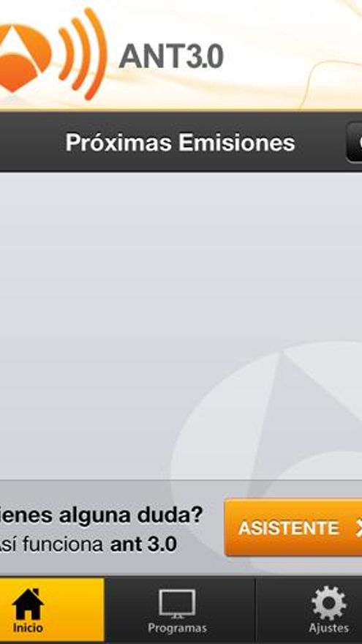This screenshot has width=362, height=644.
Task: Open the Programas monitor icon
Action: [x=177, y=604]
